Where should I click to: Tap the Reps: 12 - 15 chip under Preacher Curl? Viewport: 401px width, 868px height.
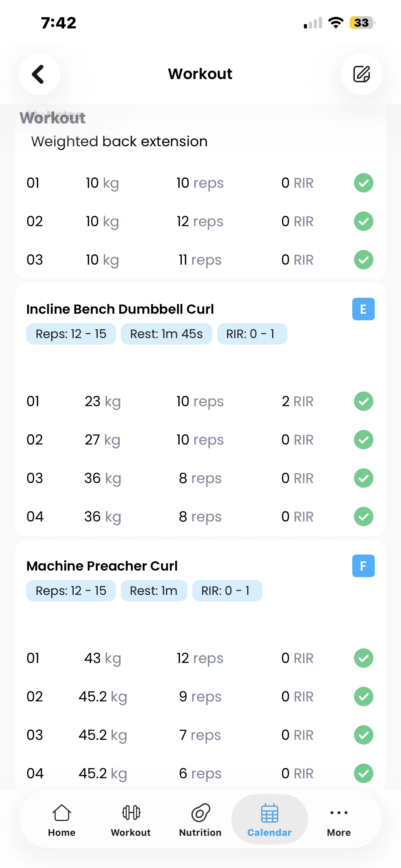coord(71,591)
